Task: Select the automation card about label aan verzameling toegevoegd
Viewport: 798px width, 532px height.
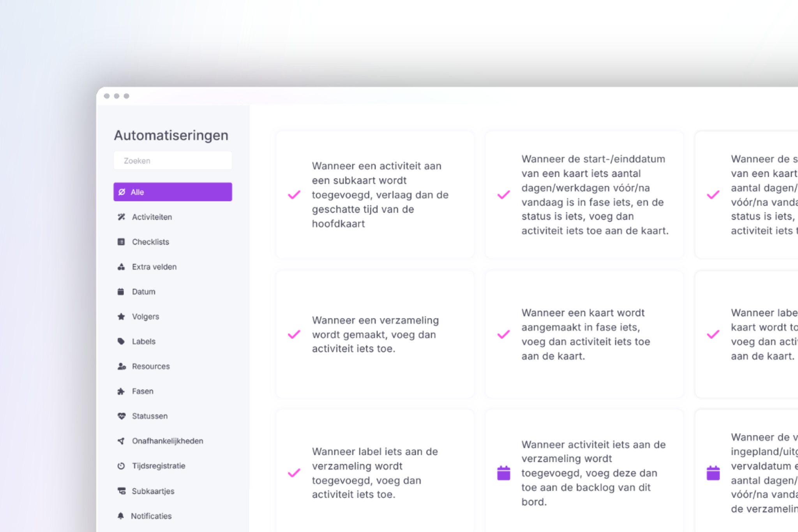Action: pos(374,473)
